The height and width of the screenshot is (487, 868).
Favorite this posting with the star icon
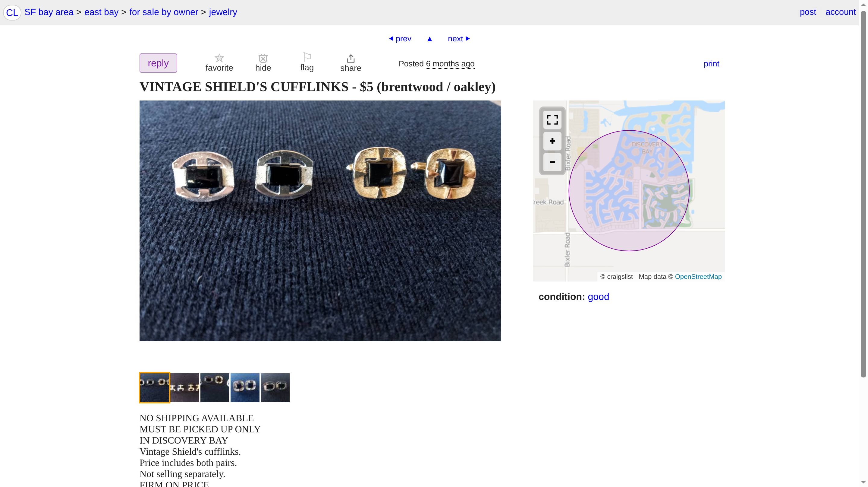point(219,63)
